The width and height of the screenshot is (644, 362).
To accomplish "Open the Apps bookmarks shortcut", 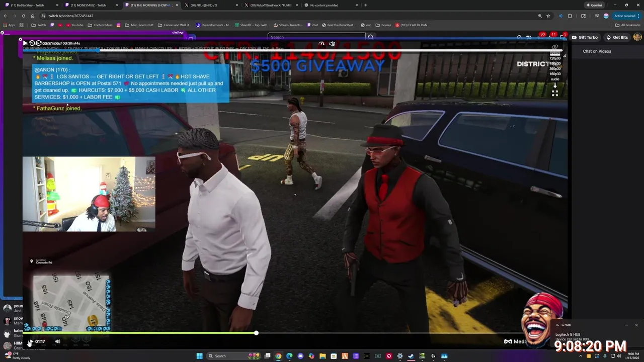I will click(x=9, y=25).
